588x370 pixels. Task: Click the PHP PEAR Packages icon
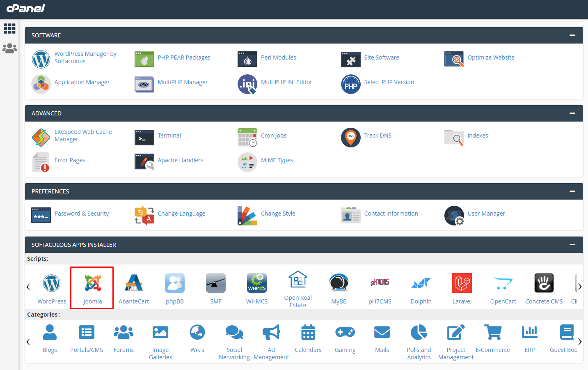pos(144,59)
